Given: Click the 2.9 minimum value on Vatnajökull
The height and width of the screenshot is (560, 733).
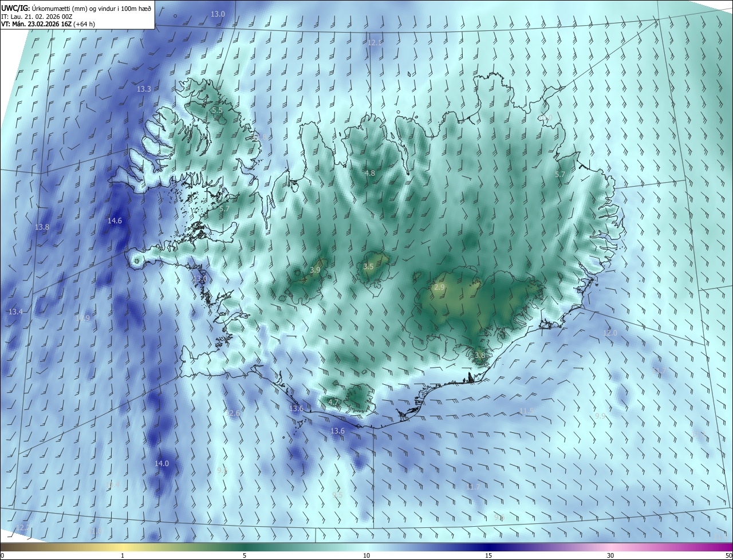Looking at the screenshot, I should click(439, 287).
